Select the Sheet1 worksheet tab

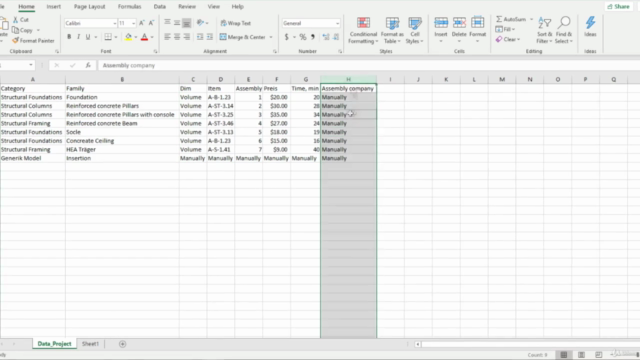tap(90, 344)
